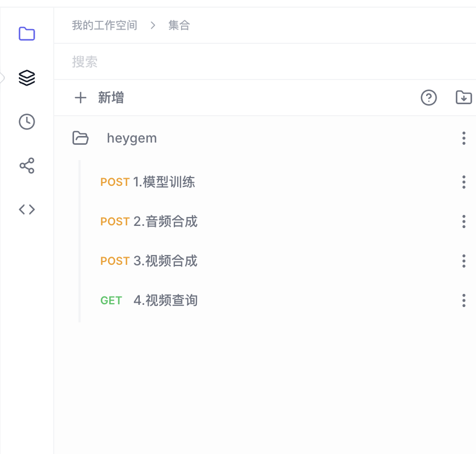This screenshot has width=476, height=454.
Task: Click the help question mark icon
Action: coord(428,98)
